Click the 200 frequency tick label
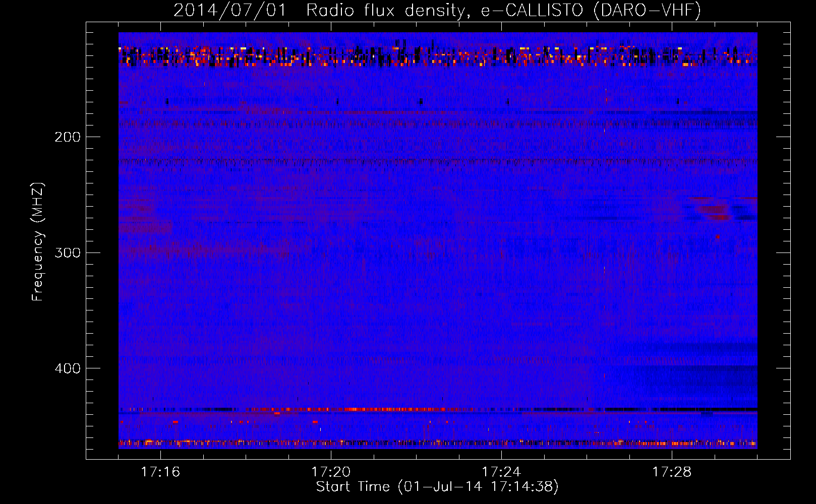Image resolution: width=816 pixels, height=504 pixels. tap(68, 137)
